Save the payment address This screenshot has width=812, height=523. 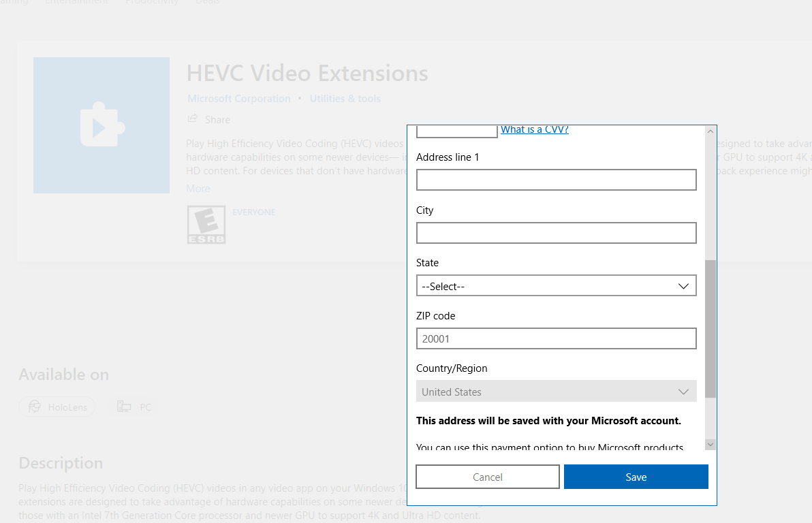(x=636, y=477)
